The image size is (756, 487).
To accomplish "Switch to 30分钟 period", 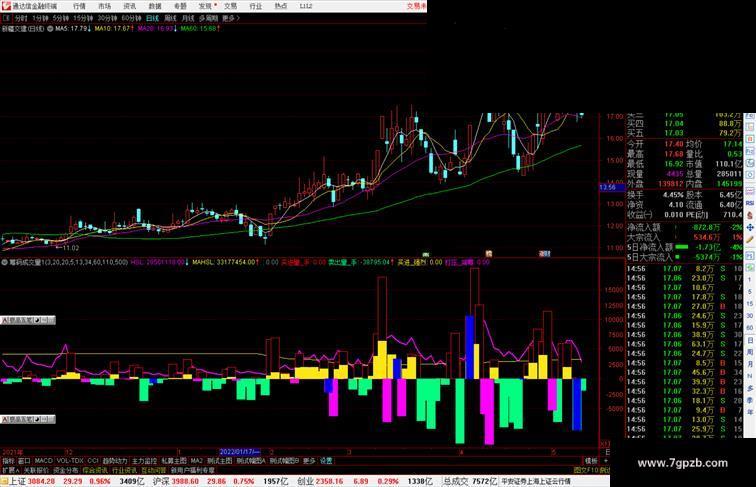I will pyautogui.click(x=107, y=18).
